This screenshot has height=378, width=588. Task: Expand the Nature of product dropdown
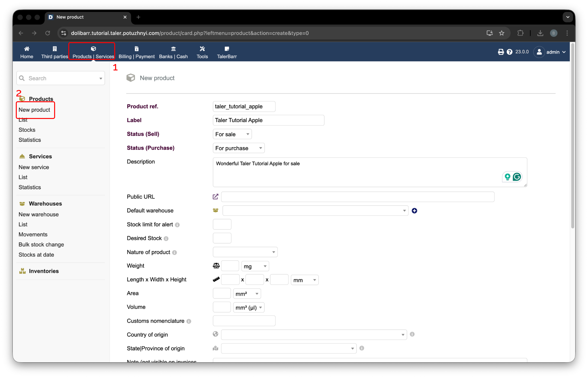click(245, 252)
